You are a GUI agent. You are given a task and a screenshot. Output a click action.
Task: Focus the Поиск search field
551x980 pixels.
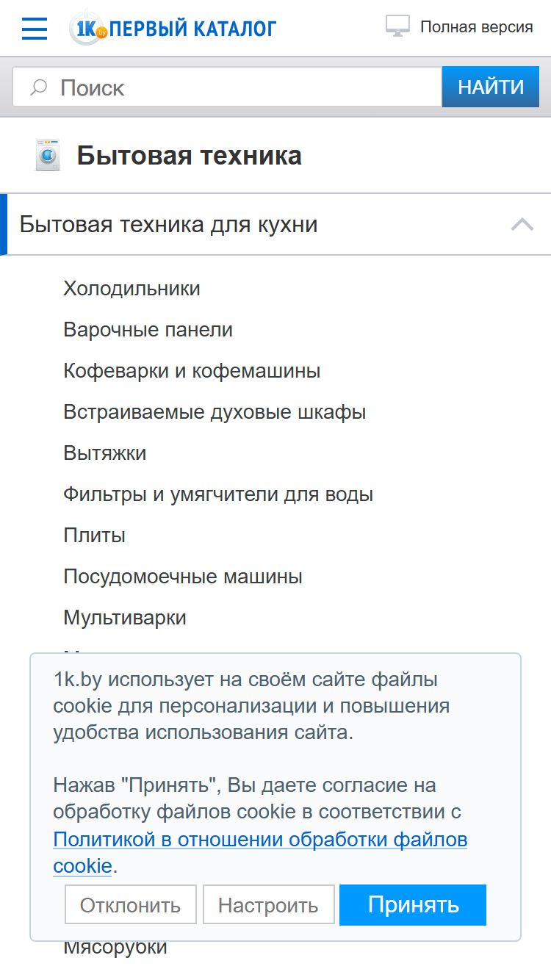(x=227, y=87)
